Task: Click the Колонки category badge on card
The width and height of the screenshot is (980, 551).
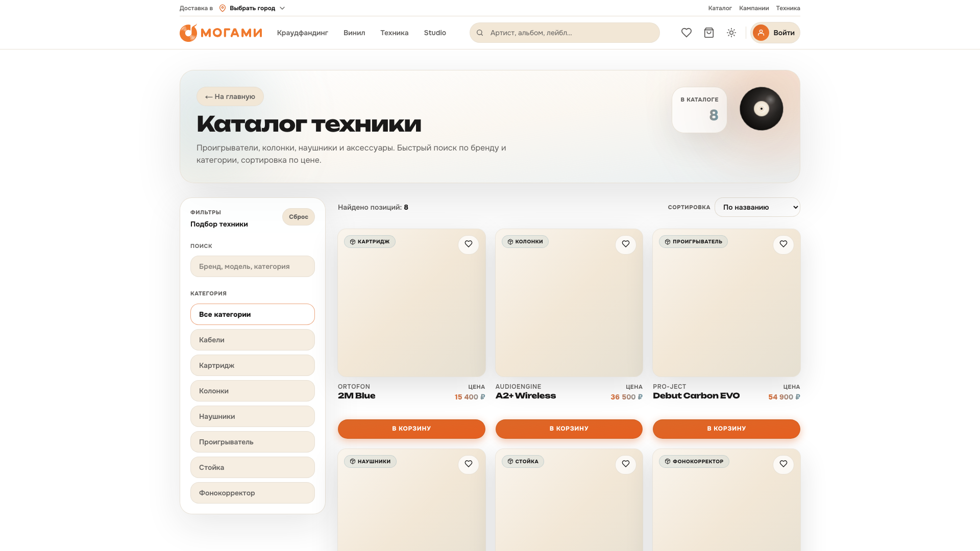Action: click(525, 241)
